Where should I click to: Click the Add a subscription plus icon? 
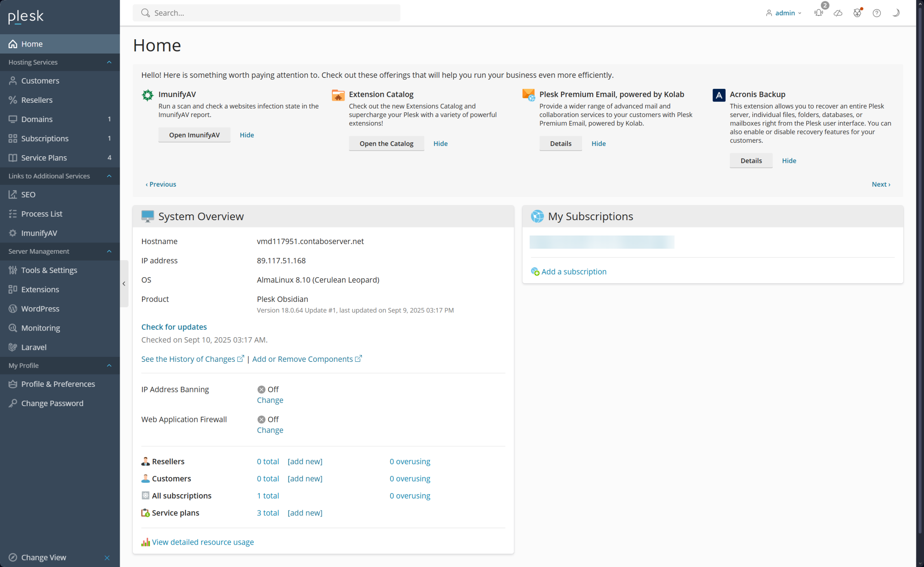tap(535, 272)
